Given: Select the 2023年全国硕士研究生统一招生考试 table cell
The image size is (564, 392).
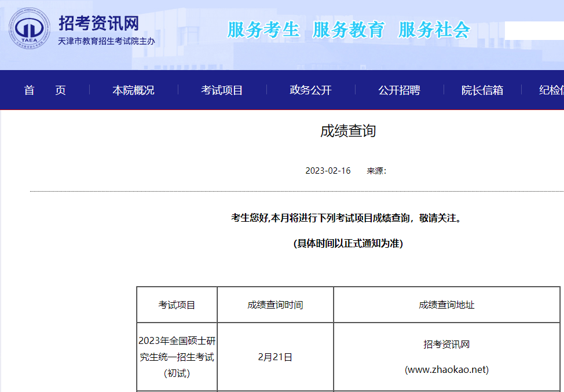Looking at the screenshot, I should pyautogui.click(x=177, y=357).
